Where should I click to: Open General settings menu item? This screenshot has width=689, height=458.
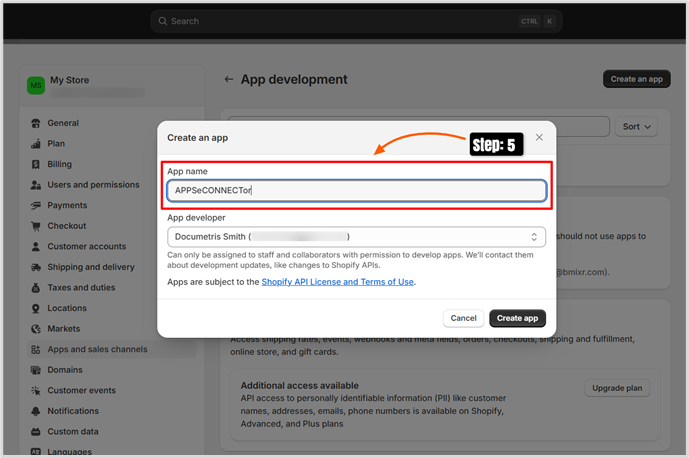[63, 123]
